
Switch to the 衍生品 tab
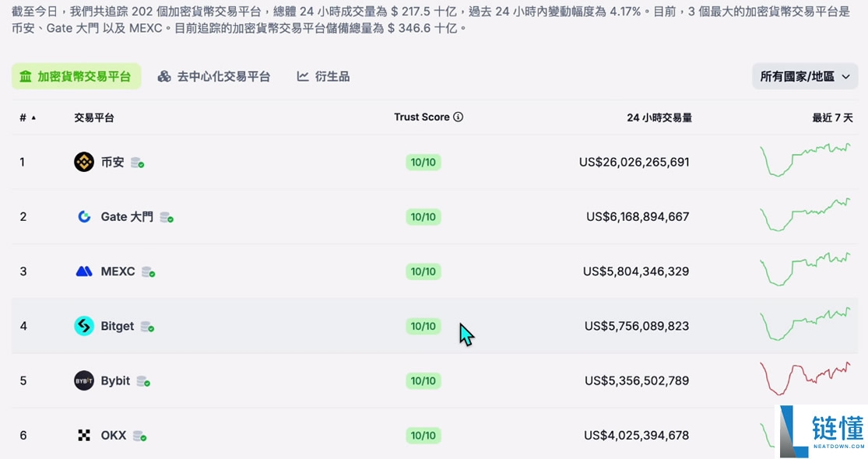pyautogui.click(x=323, y=76)
